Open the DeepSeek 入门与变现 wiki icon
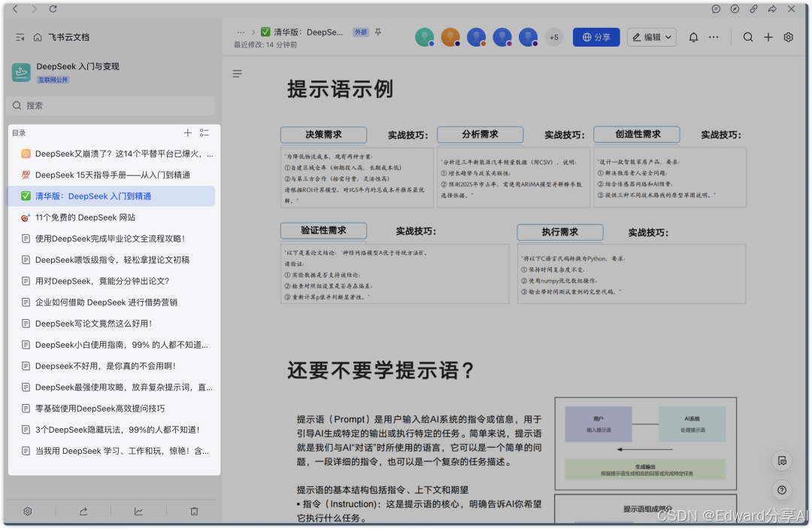The width and height of the screenshot is (812, 529). [x=21, y=72]
